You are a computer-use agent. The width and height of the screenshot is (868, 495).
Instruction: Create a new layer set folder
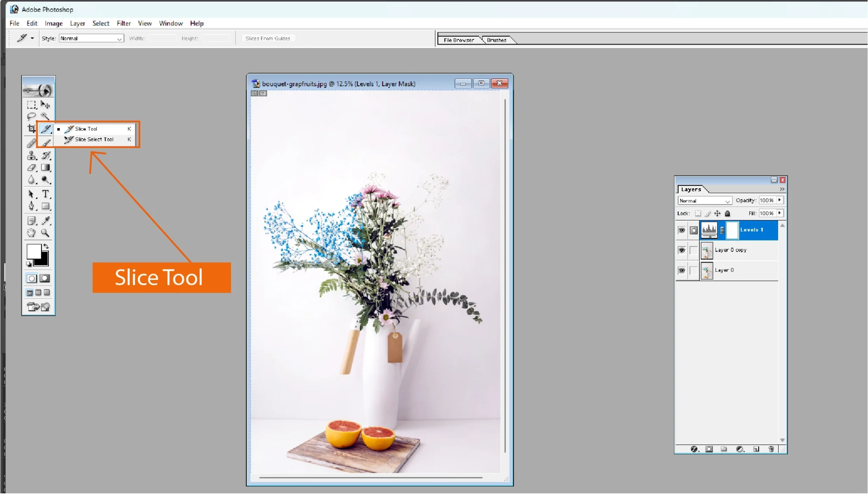[724, 449]
